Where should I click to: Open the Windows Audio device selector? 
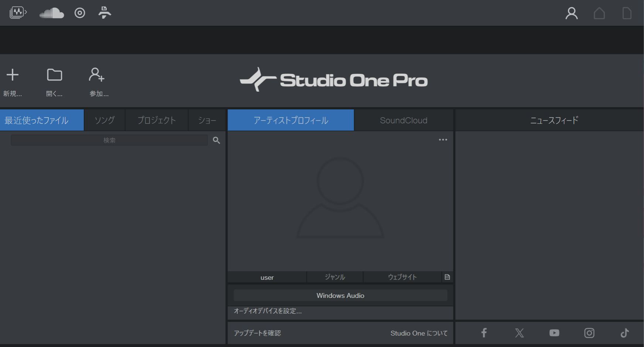(x=340, y=296)
